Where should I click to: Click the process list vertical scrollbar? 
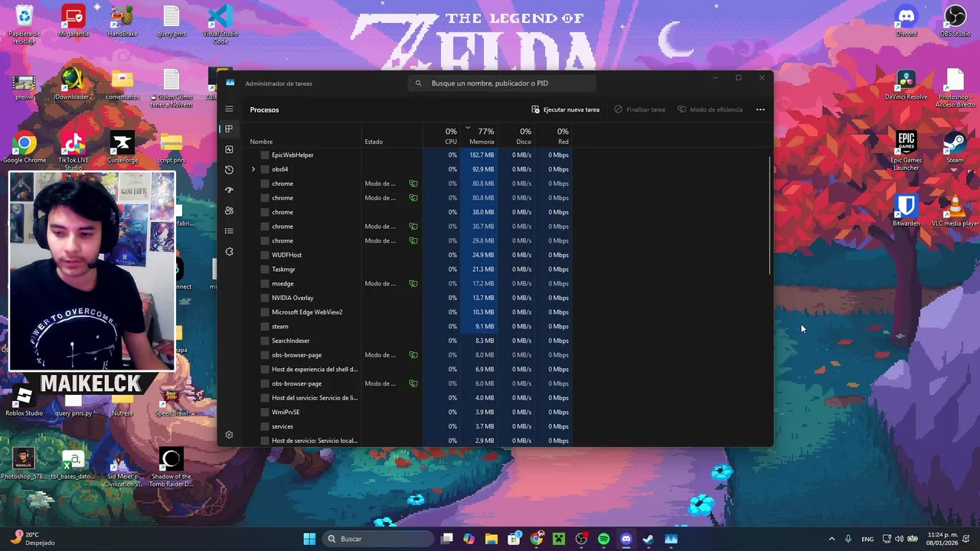pyautogui.click(x=769, y=216)
